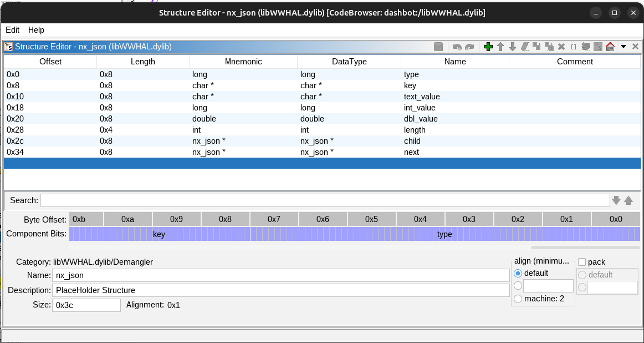
Task: Select the machine: 2 alignment radio button
Action: pyautogui.click(x=518, y=299)
